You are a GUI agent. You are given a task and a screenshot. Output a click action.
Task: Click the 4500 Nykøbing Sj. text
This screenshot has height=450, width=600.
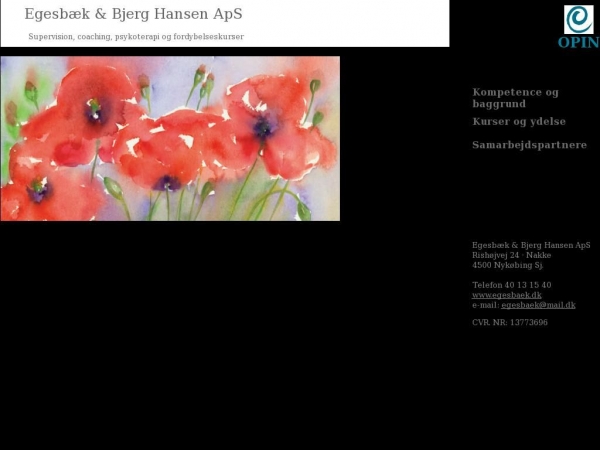coord(507,265)
